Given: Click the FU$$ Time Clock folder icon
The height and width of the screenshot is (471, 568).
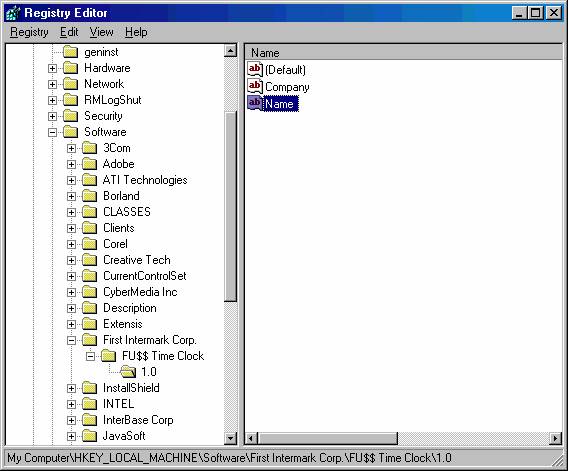Looking at the screenshot, I should pos(108,356).
